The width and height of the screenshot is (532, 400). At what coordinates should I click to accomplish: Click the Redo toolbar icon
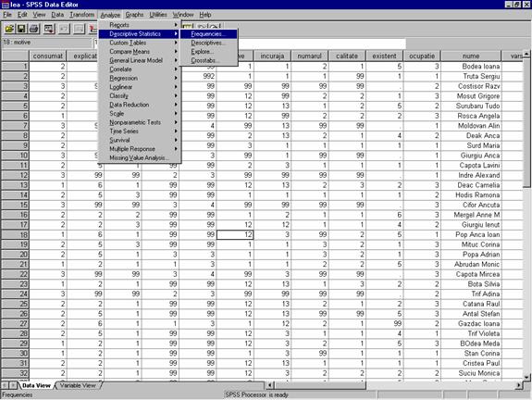79,29
